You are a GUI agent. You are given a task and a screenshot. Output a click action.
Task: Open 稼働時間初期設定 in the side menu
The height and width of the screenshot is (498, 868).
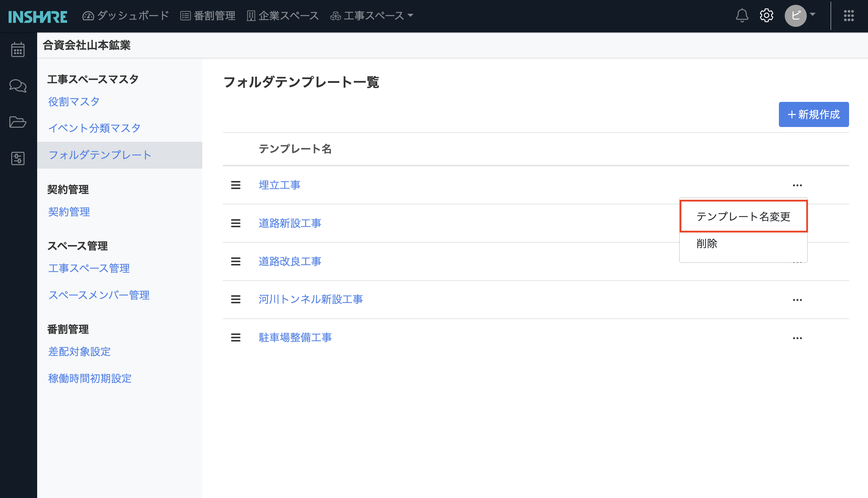point(90,379)
